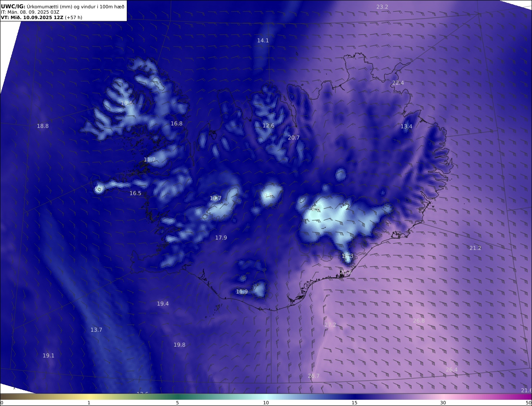Click the value label 13.7
532x406 pixels.
tap(96, 330)
